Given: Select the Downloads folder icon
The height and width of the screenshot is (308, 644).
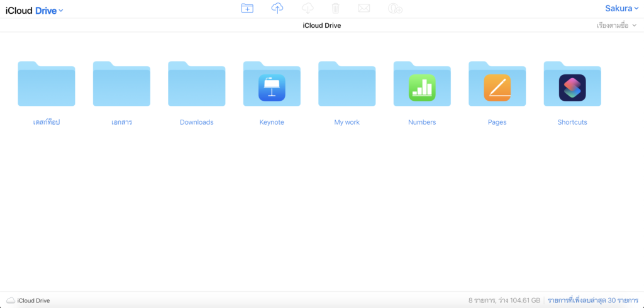Looking at the screenshot, I should (x=197, y=84).
